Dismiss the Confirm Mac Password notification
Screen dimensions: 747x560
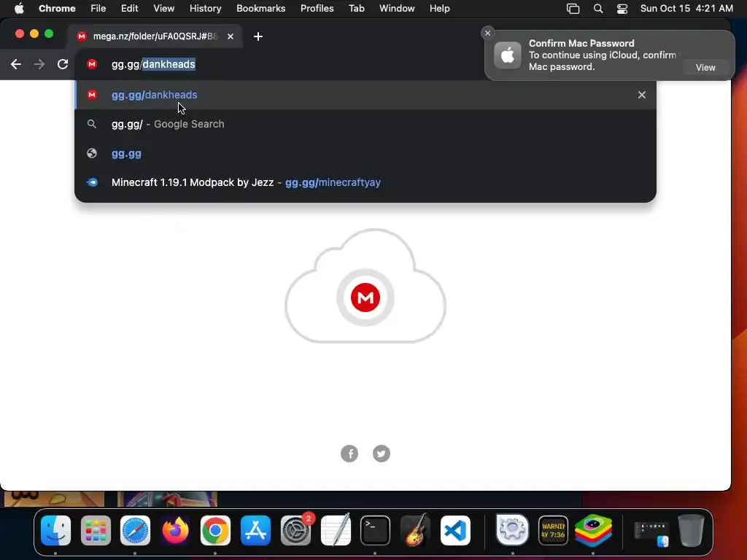[x=487, y=33]
